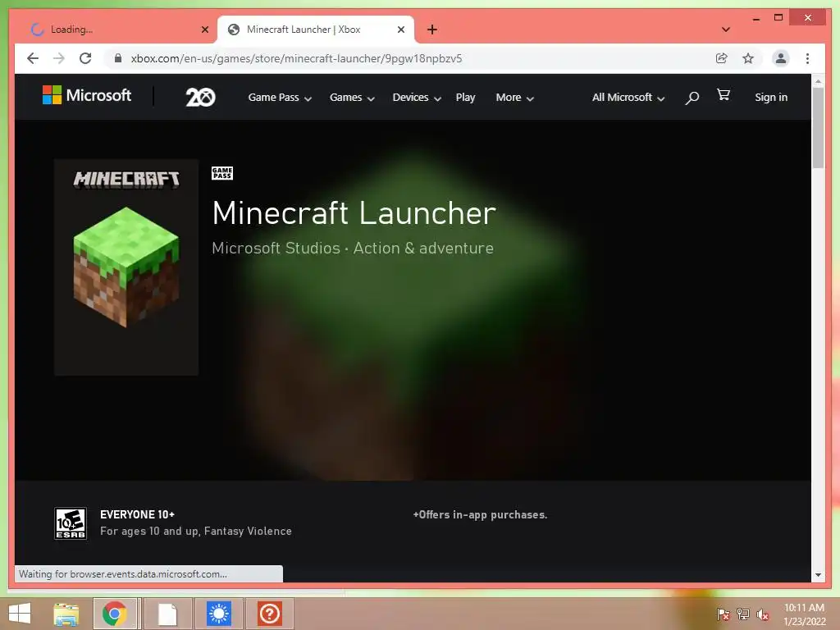Switch to the Loading tab
Screen dimensions: 840x630
pos(115,30)
